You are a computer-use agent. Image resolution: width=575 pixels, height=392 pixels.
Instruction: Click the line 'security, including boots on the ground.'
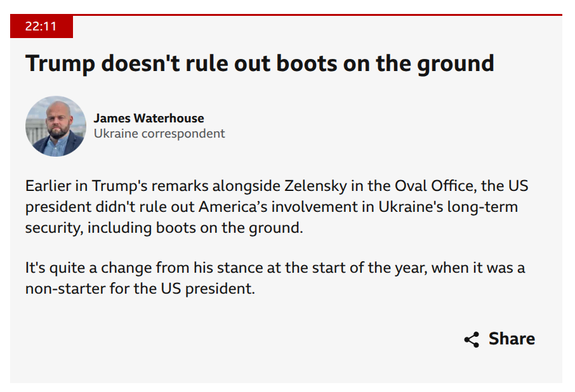[164, 228]
